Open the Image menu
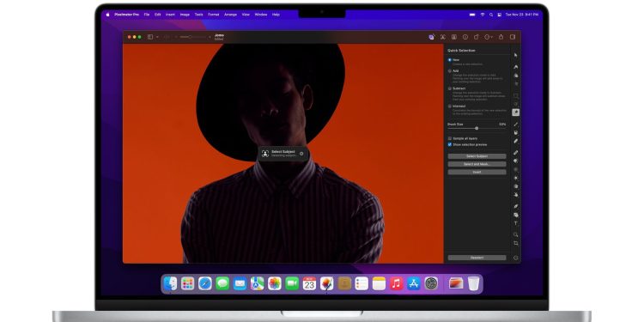644x322 pixels. [185, 15]
